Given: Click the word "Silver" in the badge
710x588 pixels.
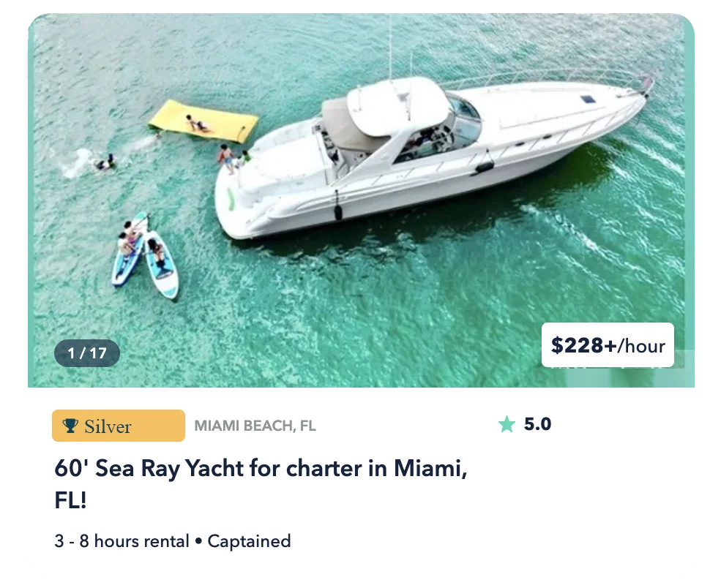Looking at the screenshot, I should coord(108,426).
